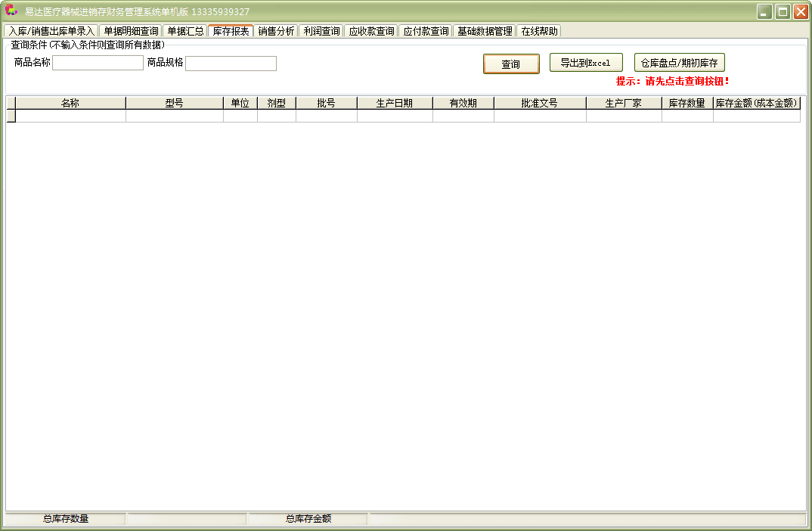The width and height of the screenshot is (812, 531).
Task: Open 仓库盘点/期初库存
Action: pyautogui.click(x=679, y=63)
